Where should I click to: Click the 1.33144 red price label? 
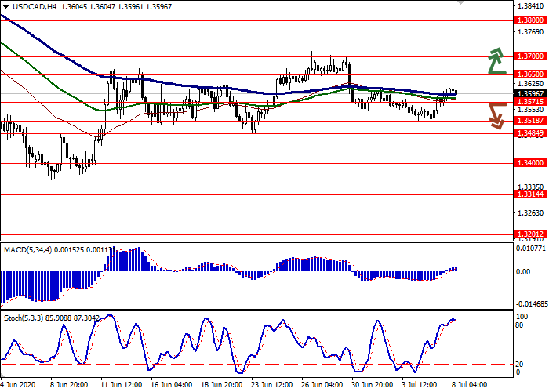[x=529, y=194]
